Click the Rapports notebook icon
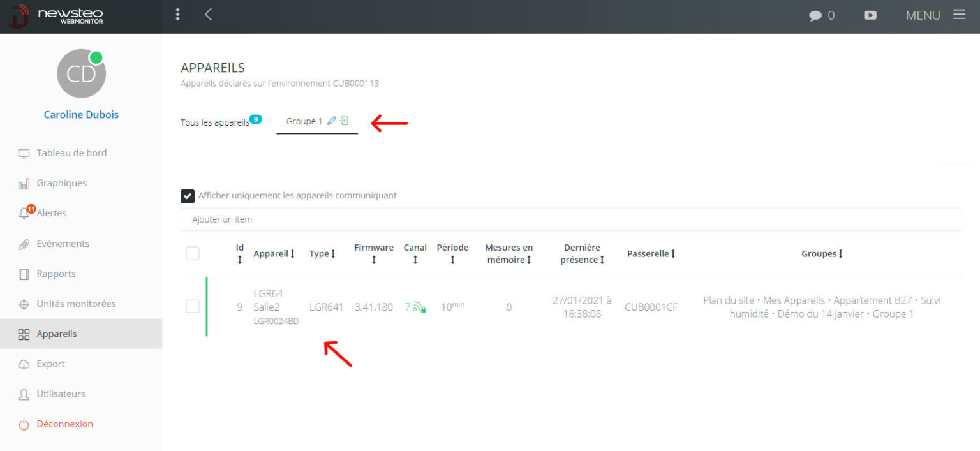This screenshot has width=980, height=451. tap(24, 274)
